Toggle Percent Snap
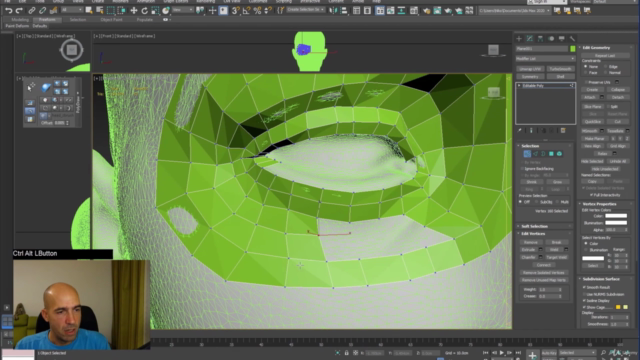The image size is (640, 360). (257, 11)
